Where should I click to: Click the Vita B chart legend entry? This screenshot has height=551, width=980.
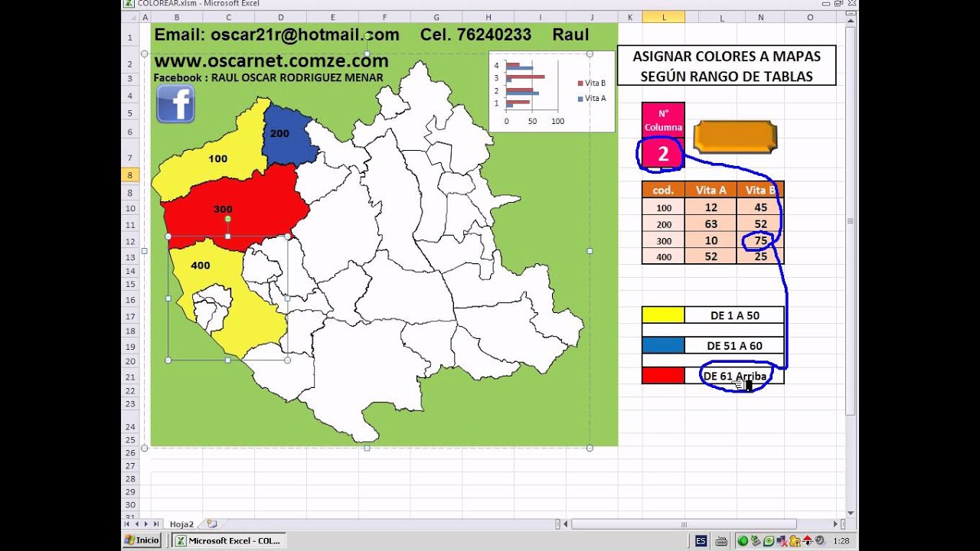(592, 83)
